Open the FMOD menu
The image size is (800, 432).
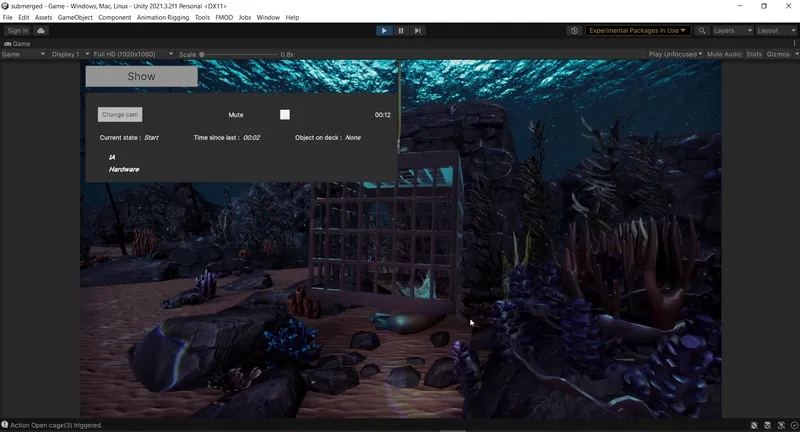(x=224, y=17)
